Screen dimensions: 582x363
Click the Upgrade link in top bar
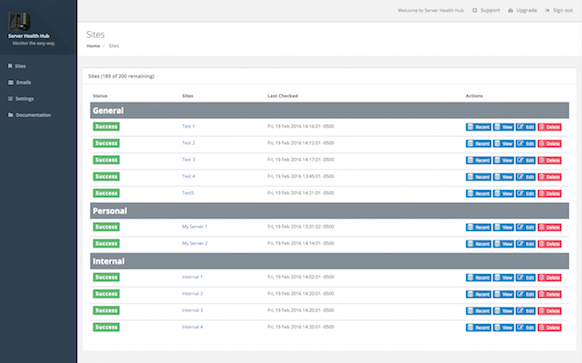tap(522, 10)
